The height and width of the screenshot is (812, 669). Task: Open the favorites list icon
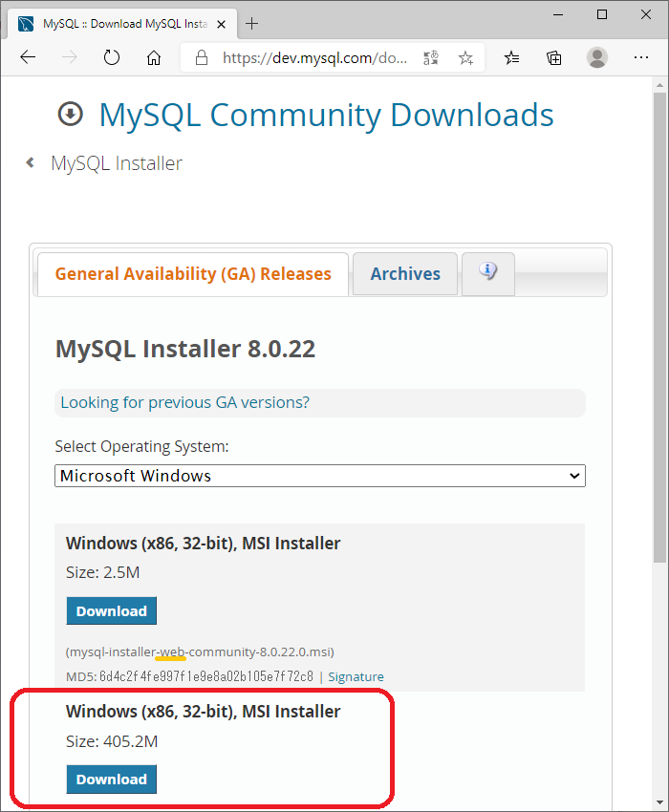coord(512,58)
